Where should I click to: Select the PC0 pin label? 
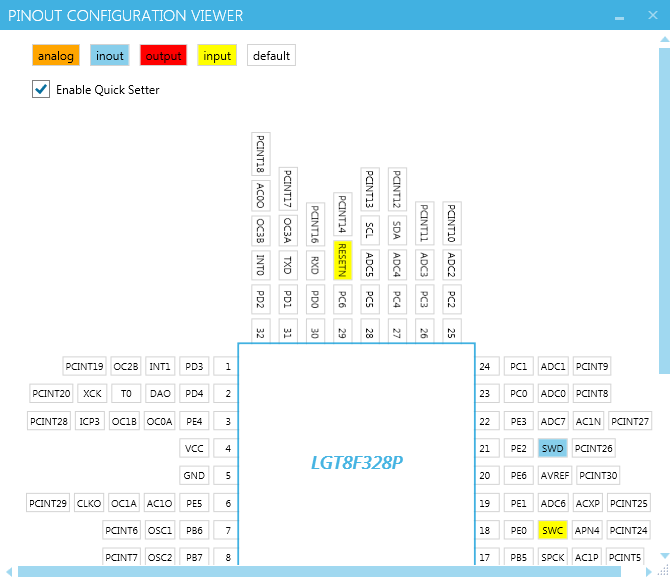(x=519, y=393)
